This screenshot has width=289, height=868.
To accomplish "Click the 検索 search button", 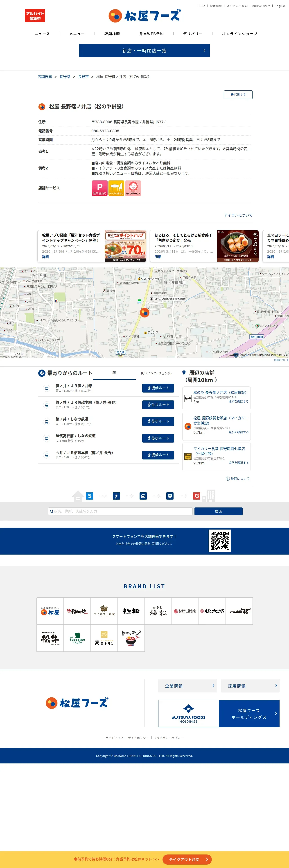I will click(x=218, y=511).
